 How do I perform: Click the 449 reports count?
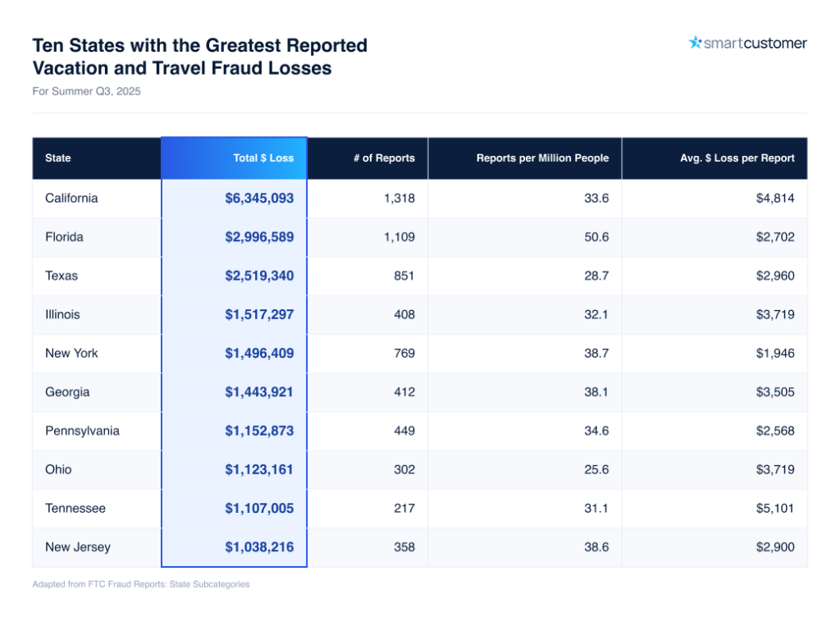pos(404,431)
